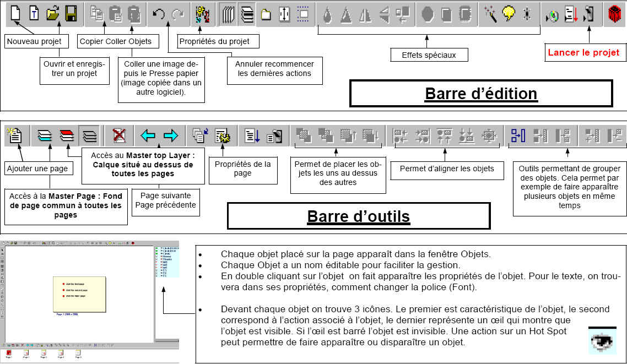The image size is (627, 364).
Task: Click the list icon with red down arrow
Action: click(x=571, y=14)
